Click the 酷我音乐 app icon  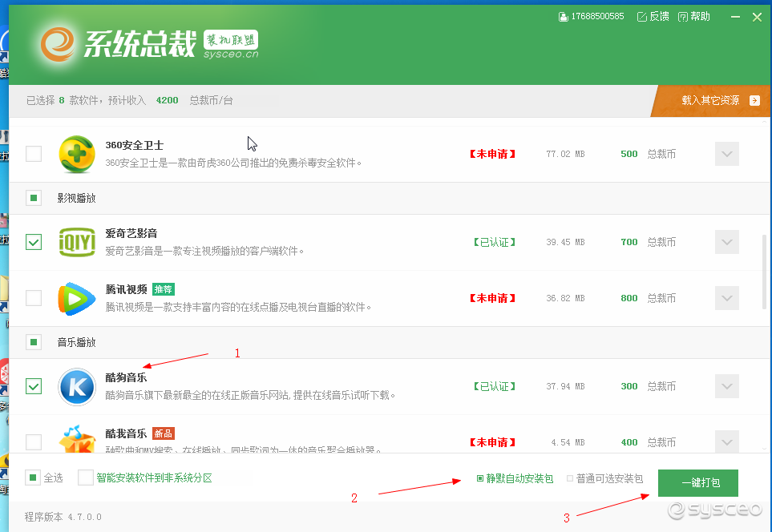pos(77,439)
